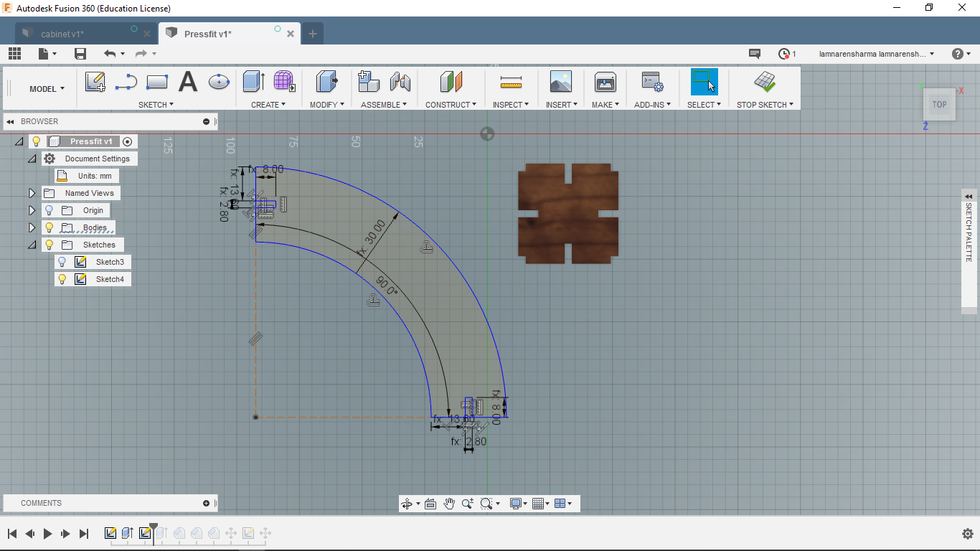The image size is (980, 551).
Task: Click the Text tool icon
Action: pyautogui.click(x=187, y=82)
